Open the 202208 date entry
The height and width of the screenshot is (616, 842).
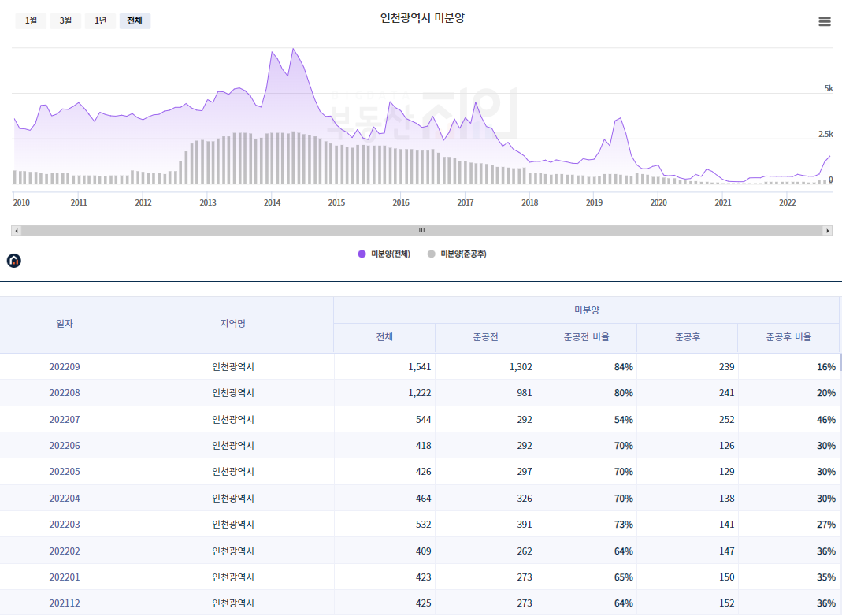[65, 393]
